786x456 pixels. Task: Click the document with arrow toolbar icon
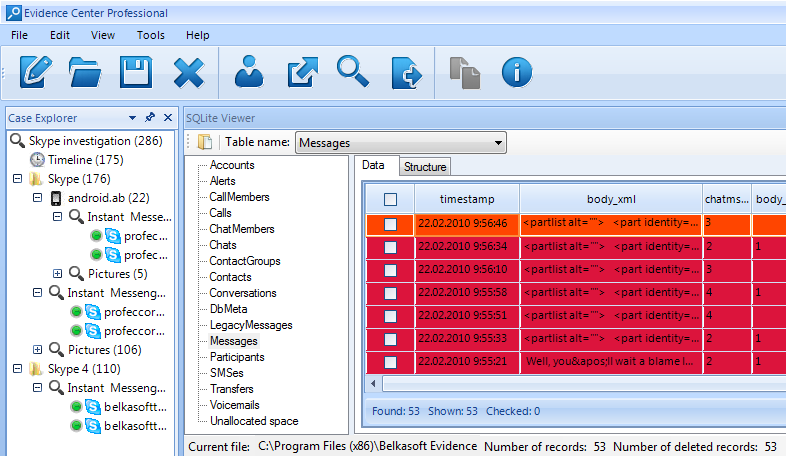[x=407, y=73]
